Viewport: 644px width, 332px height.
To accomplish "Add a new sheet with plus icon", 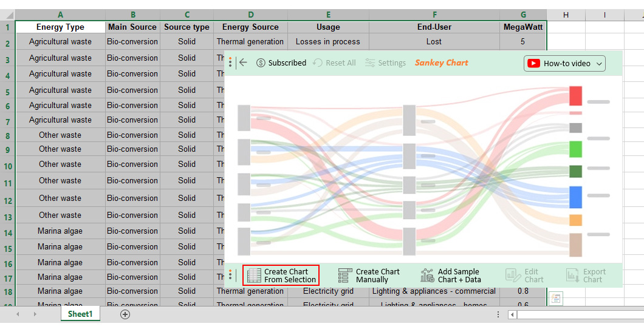I will tap(125, 314).
